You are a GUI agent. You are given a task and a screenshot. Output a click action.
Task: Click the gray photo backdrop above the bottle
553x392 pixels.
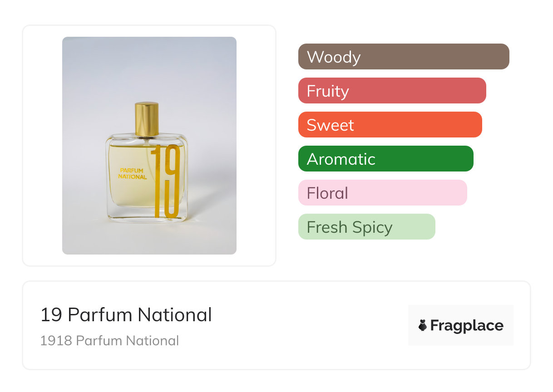[149, 68]
